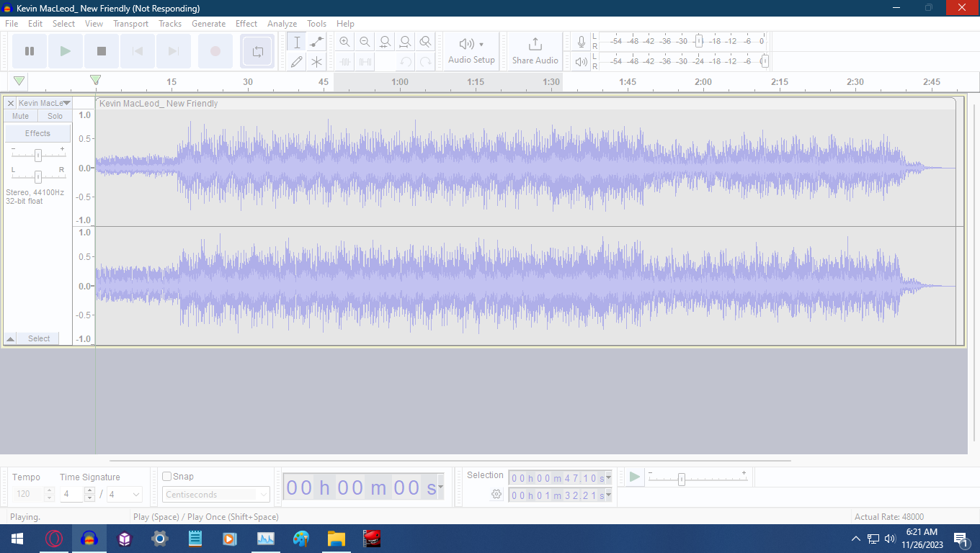This screenshot has width=980, height=553.
Task: Open the Audio Setup dropdown
Action: point(471,51)
